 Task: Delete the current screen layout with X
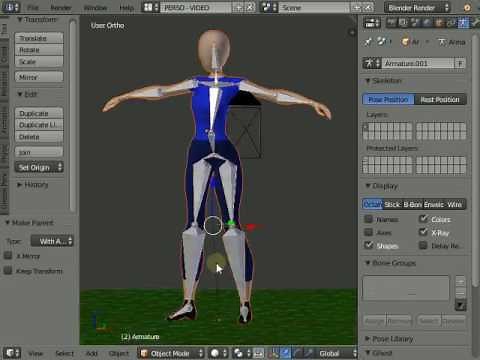(x=251, y=7)
